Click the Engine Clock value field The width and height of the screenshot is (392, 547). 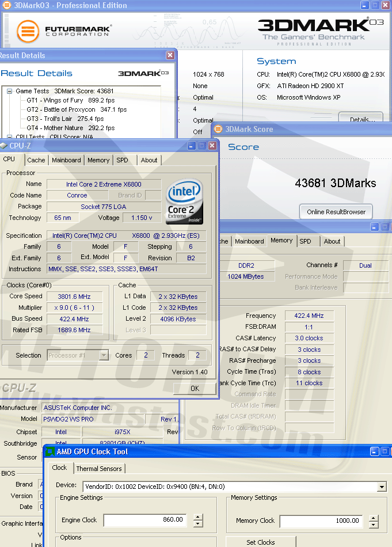point(145,520)
